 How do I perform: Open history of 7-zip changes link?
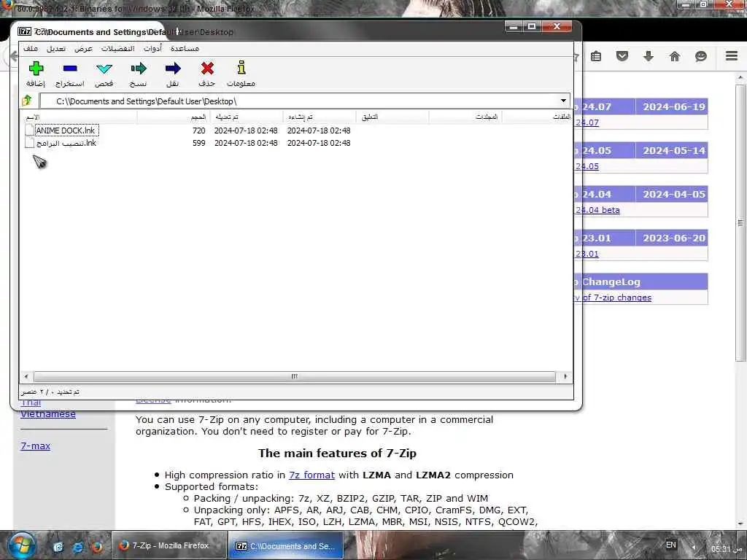tap(613, 297)
